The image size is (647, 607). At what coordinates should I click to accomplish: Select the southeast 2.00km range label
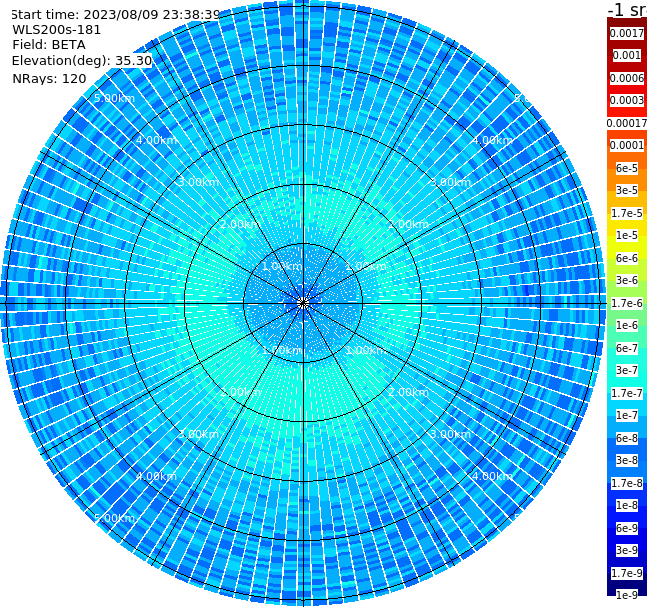click(408, 392)
